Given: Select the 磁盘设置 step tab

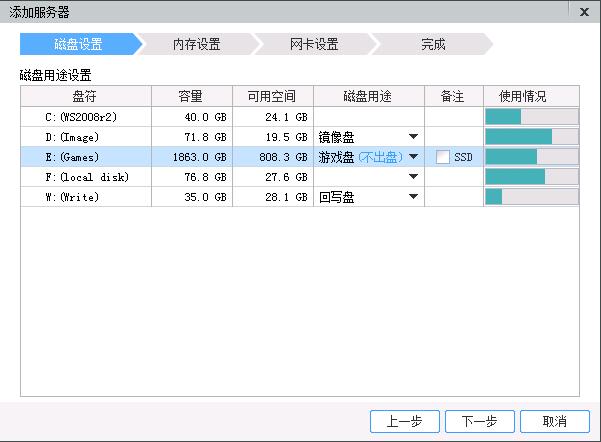Looking at the screenshot, I should [78, 44].
